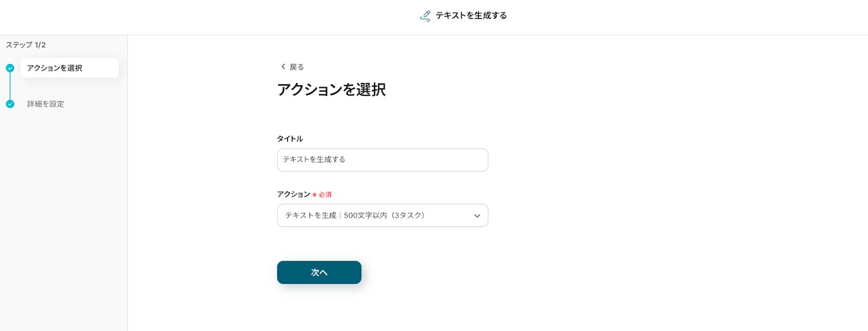The height and width of the screenshot is (331, 868).
Task: Click the pen icon in the header
Action: point(425,16)
